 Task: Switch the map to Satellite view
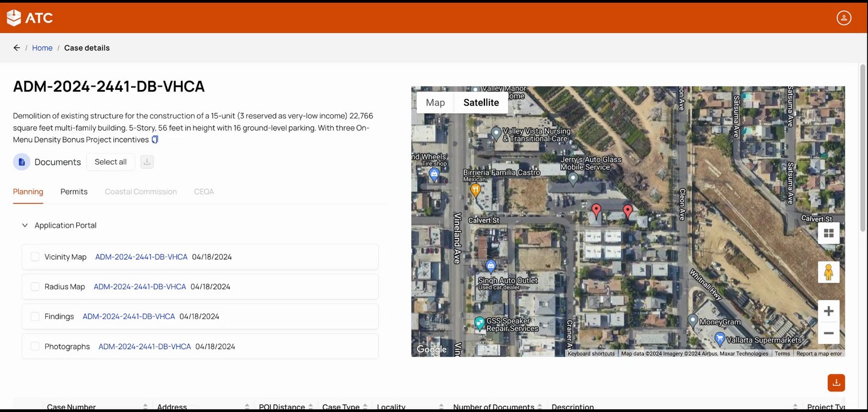(481, 102)
